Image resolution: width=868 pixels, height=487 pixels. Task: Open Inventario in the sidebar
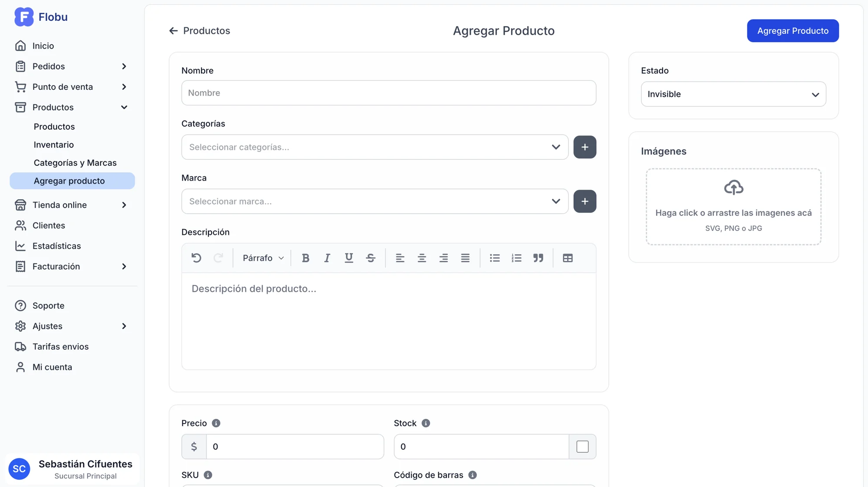click(x=54, y=145)
